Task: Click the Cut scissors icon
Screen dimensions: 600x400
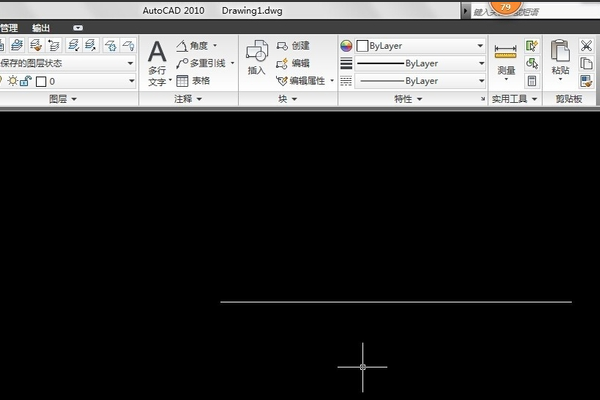Action: [x=586, y=46]
